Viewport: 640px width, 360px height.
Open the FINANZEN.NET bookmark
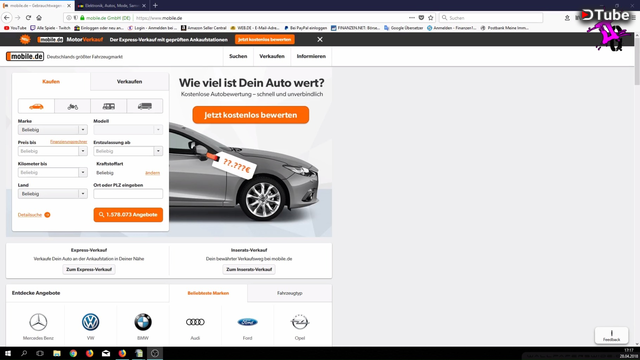point(355,28)
